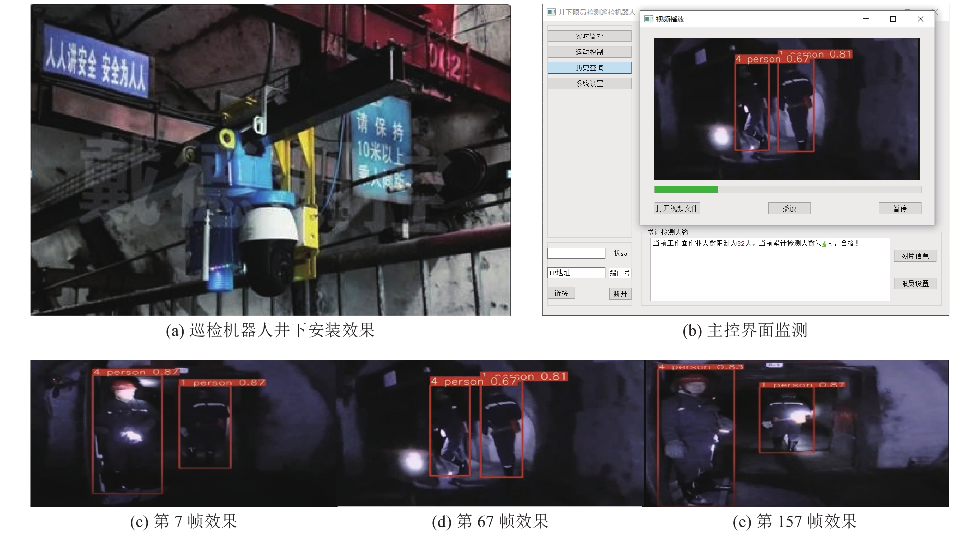Click the empty 状态 text box
Screen dimensions: 980x536
[x=576, y=253]
